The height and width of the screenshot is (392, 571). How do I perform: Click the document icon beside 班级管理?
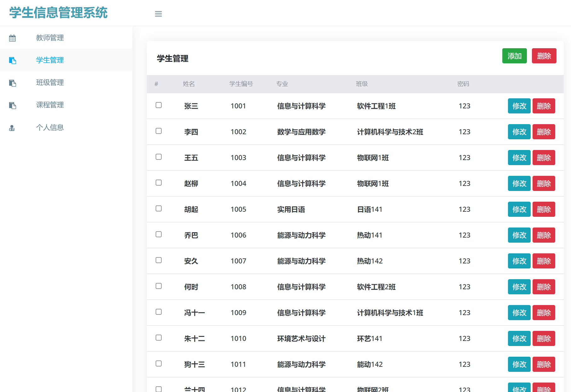(13, 83)
